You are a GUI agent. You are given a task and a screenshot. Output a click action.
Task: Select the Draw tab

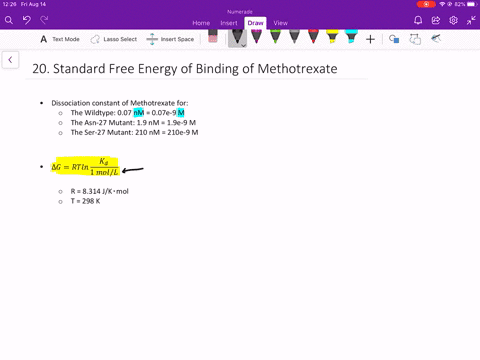255,23
